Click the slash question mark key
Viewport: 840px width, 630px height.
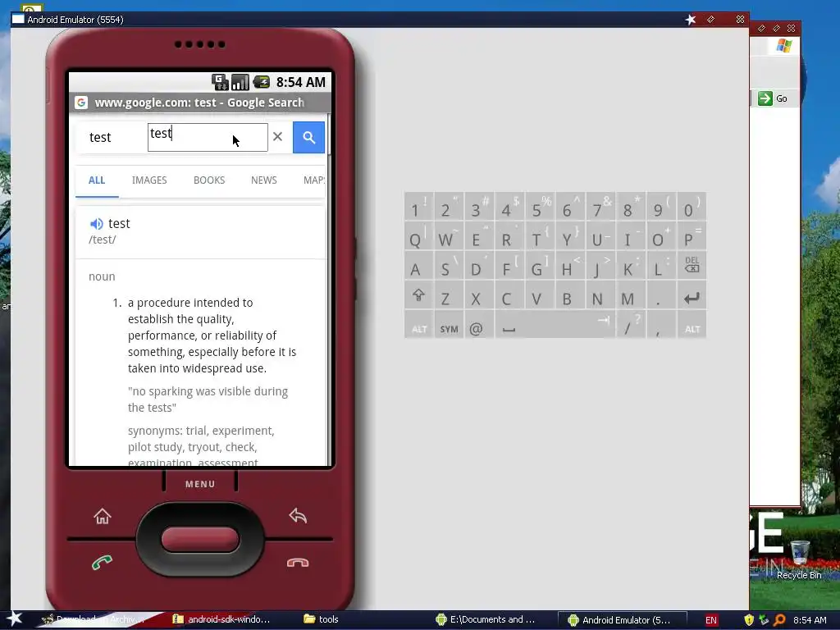pos(630,325)
